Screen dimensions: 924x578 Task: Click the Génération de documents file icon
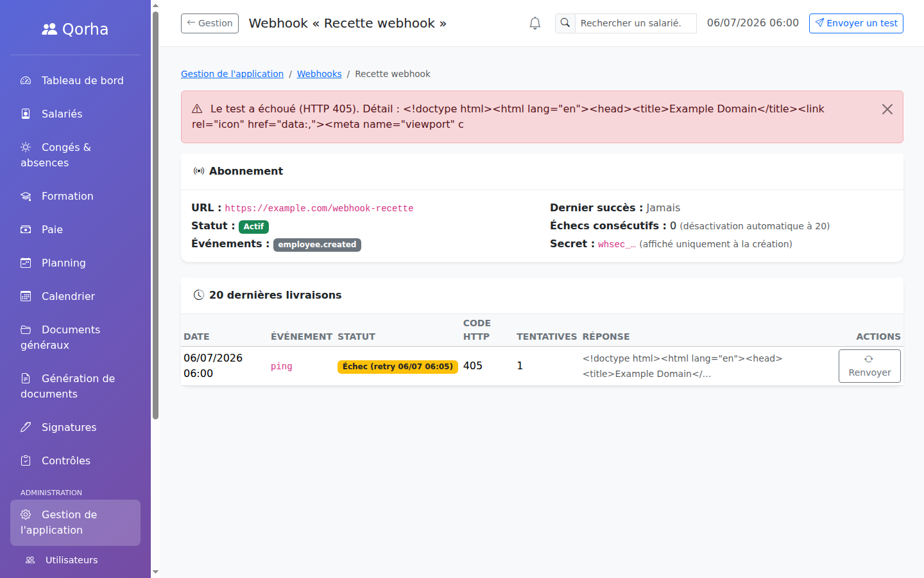point(26,378)
